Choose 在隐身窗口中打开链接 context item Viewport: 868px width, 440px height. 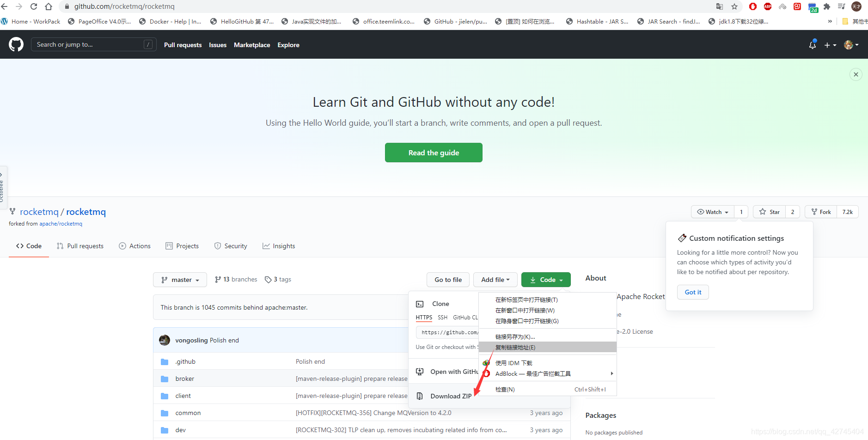click(x=548, y=321)
